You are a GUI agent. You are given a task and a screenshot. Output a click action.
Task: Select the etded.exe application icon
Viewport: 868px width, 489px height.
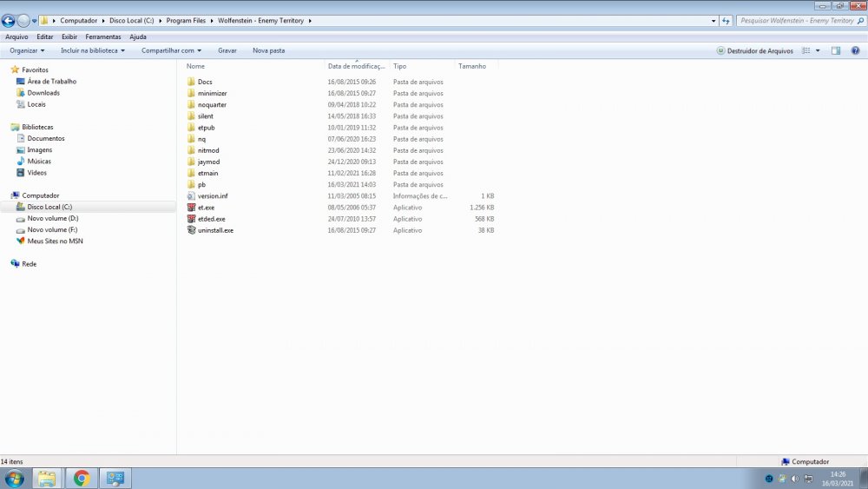[x=191, y=219]
